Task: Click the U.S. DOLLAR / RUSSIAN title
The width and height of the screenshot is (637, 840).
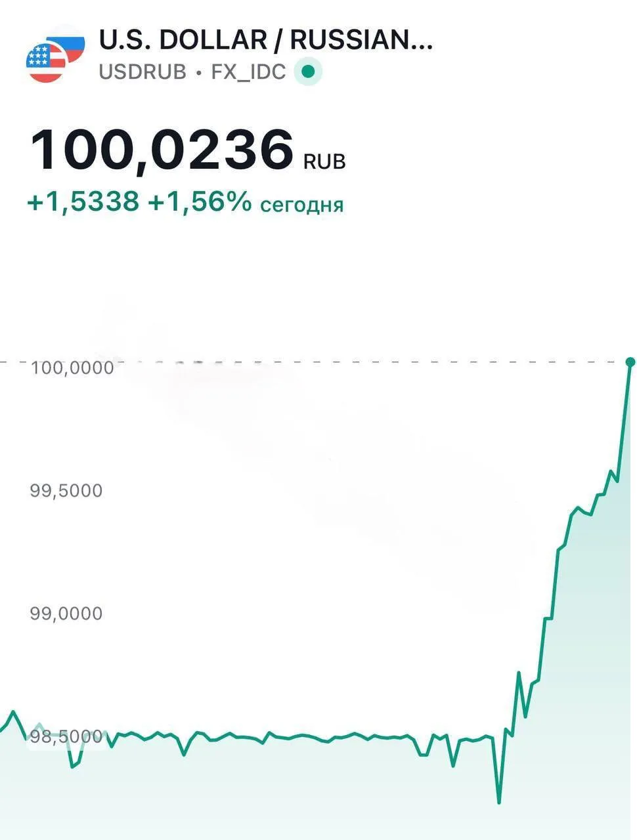Action: point(266,40)
